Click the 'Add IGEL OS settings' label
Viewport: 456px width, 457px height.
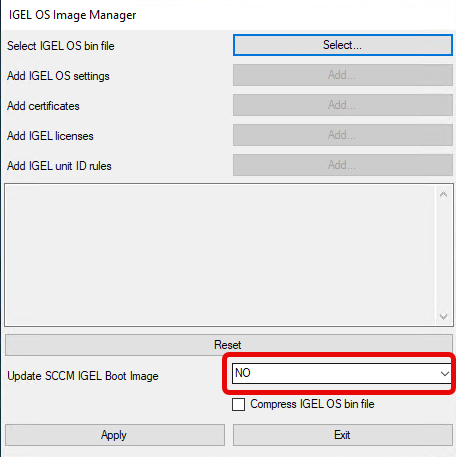[x=58, y=76]
